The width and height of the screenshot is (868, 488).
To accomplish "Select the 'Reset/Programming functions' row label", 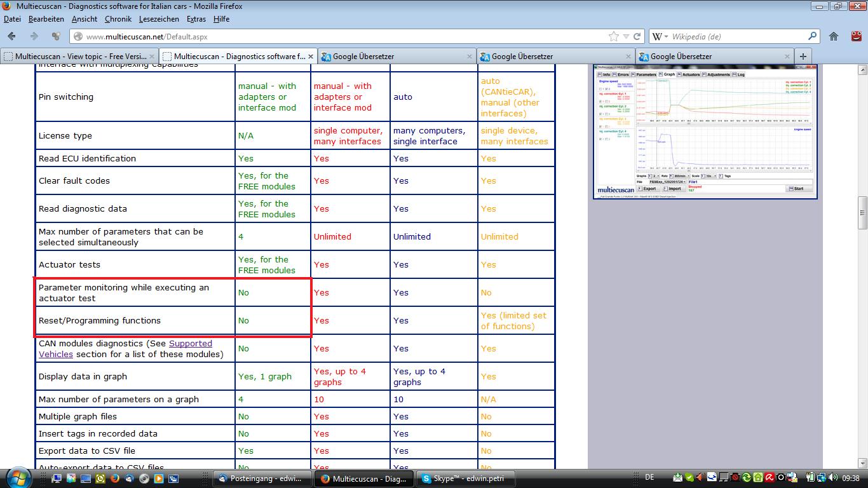I will coord(100,320).
